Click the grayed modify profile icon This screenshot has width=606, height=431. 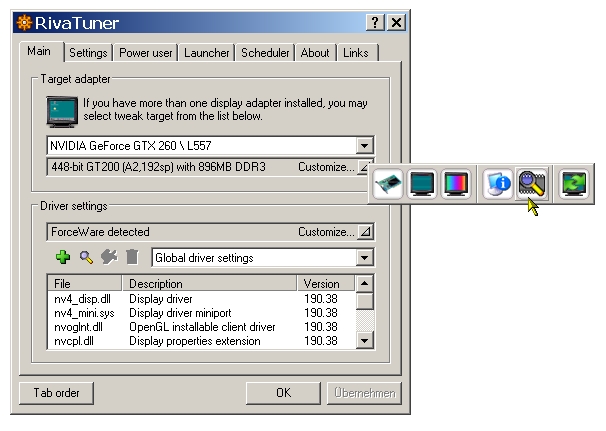coord(109,257)
